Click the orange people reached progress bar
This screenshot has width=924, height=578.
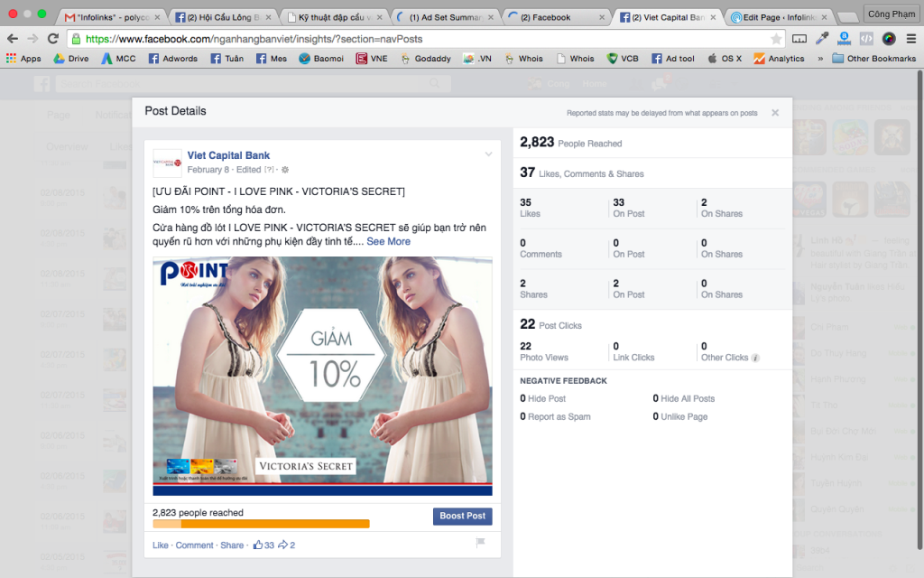click(x=261, y=524)
